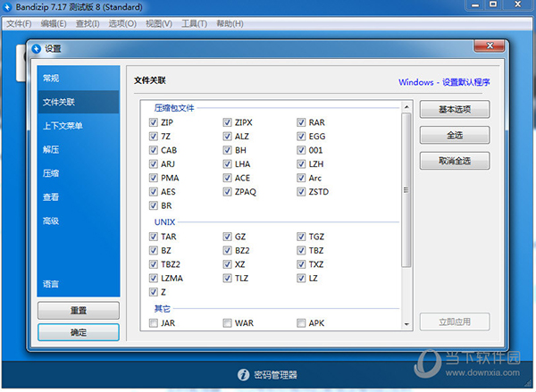Toggle the TLZ checkbox
The width and height of the screenshot is (536, 392).
tap(227, 279)
